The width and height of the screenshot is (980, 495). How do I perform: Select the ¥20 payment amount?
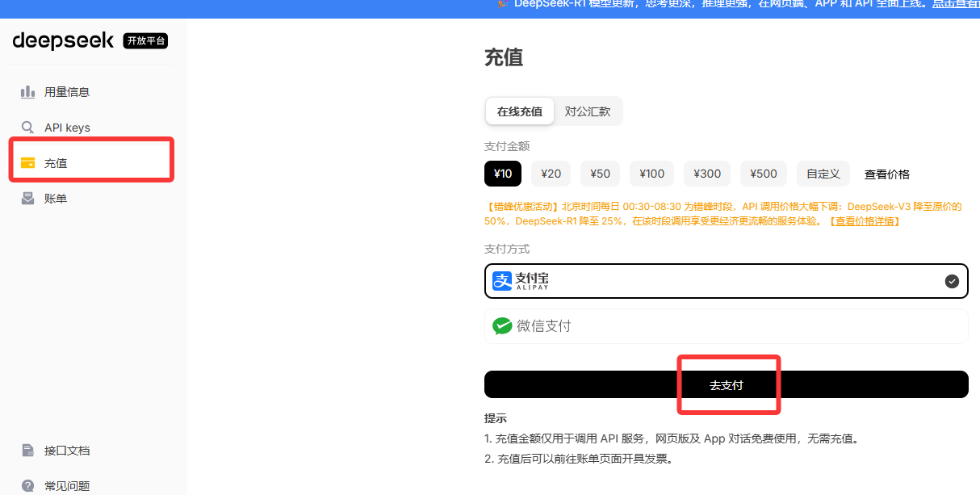551,174
